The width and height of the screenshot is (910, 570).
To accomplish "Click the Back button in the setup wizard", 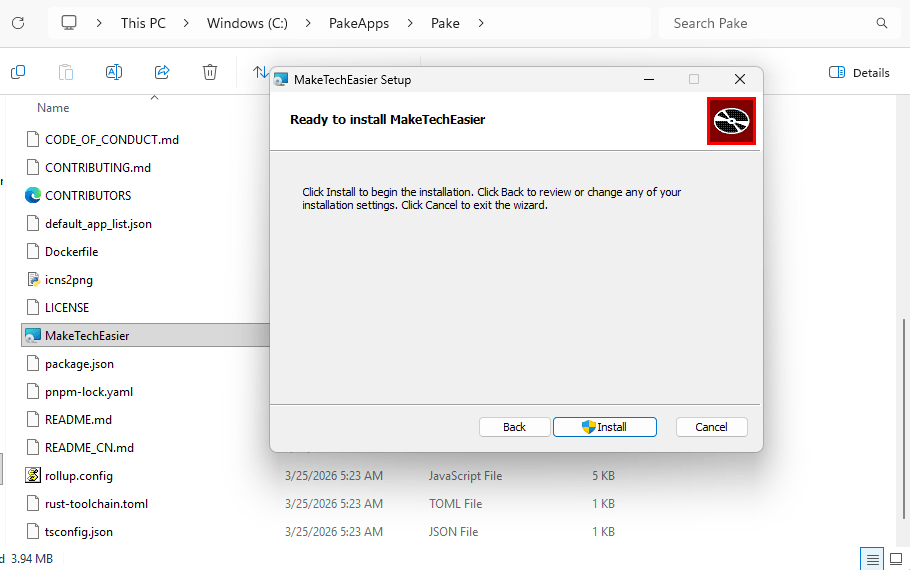I will [x=514, y=427].
